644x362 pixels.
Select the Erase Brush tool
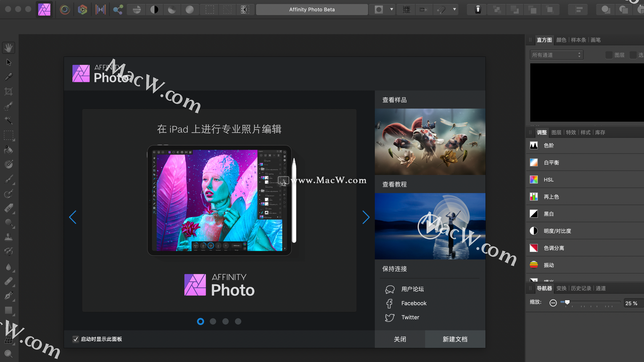coord(9,208)
